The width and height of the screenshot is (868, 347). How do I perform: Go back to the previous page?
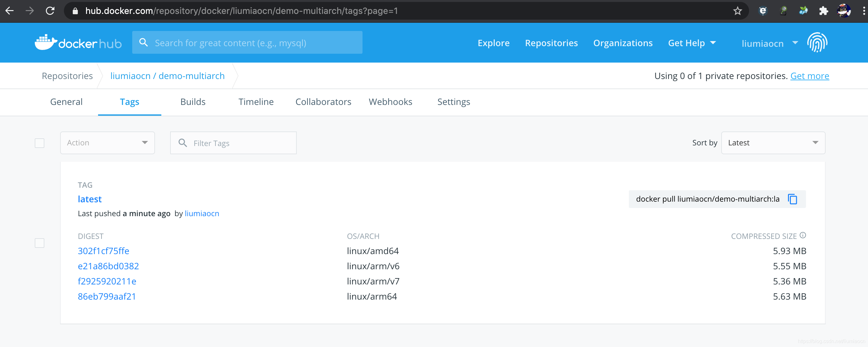10,11
